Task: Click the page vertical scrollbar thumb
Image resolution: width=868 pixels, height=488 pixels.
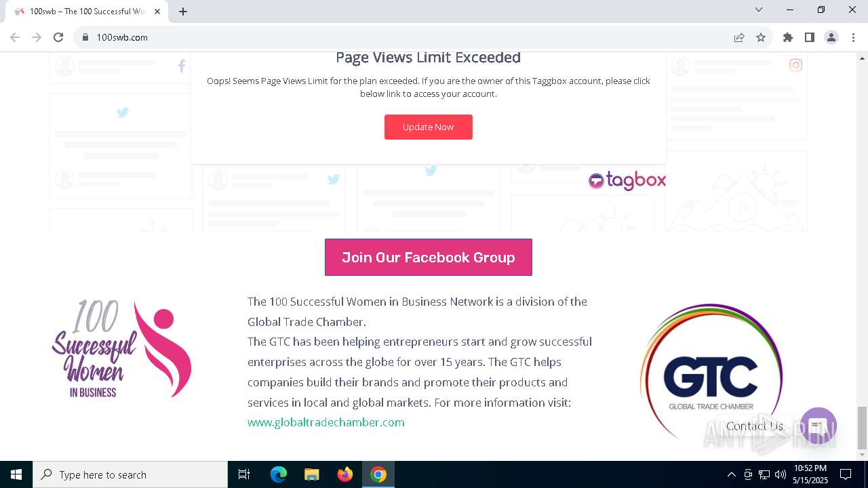Action: click(862, 428)
